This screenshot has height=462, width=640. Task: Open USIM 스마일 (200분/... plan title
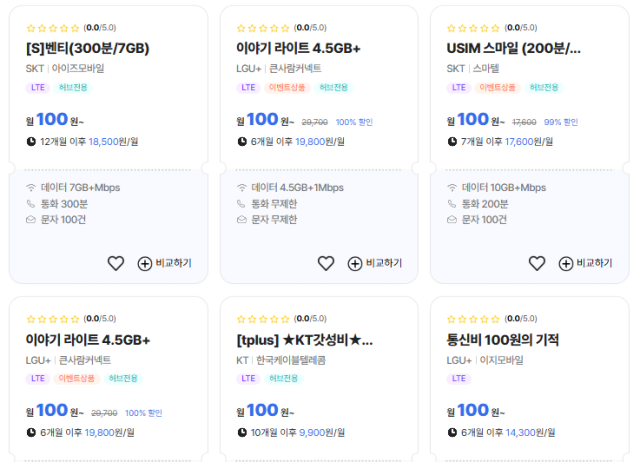click(513, 47)
